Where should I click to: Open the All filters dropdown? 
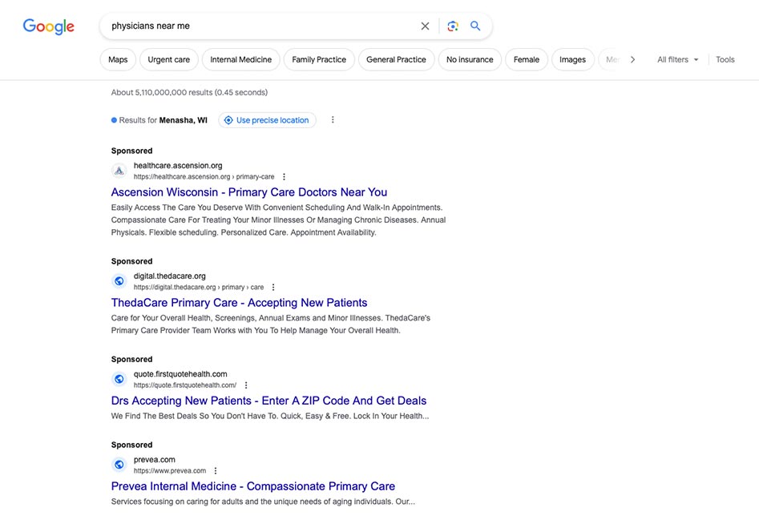coord(678,59)
